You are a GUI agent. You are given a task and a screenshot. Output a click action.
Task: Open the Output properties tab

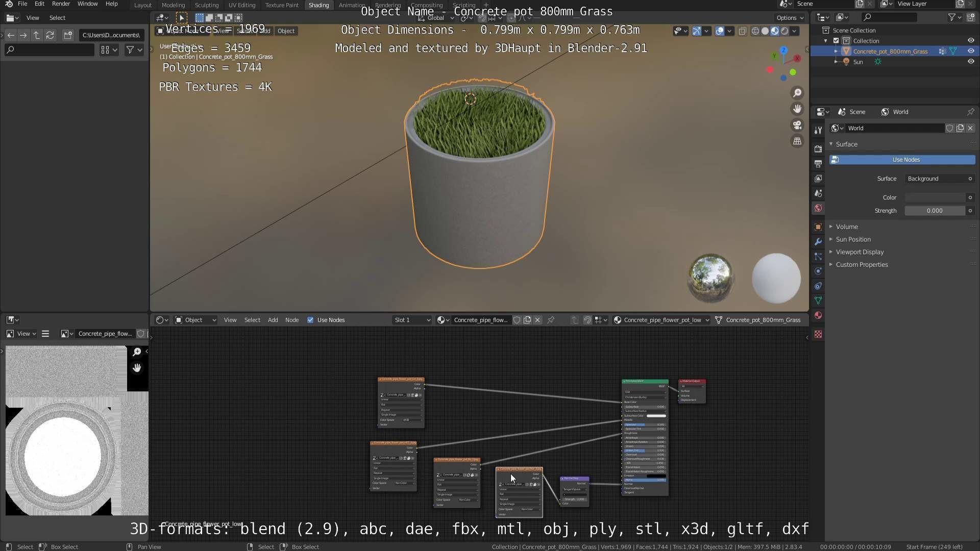(818, 163)
